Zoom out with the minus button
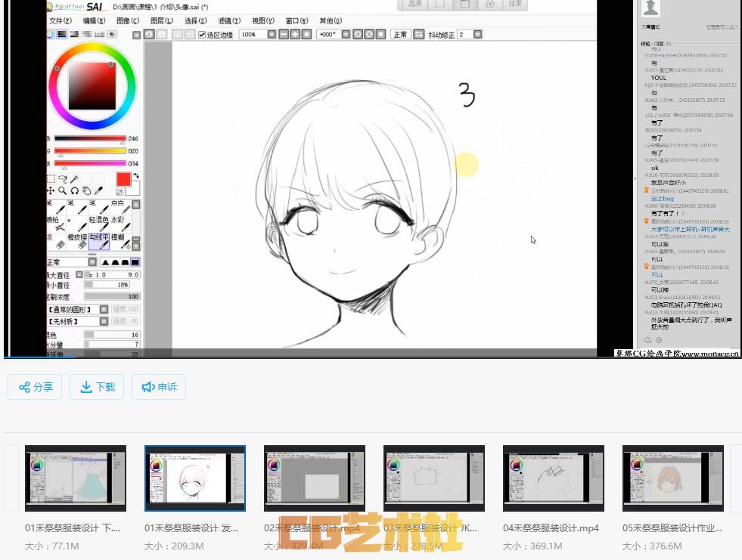Image resolution: width=742 pixels, height=560 pixels. pyautogui.click(x=284, y=35)
